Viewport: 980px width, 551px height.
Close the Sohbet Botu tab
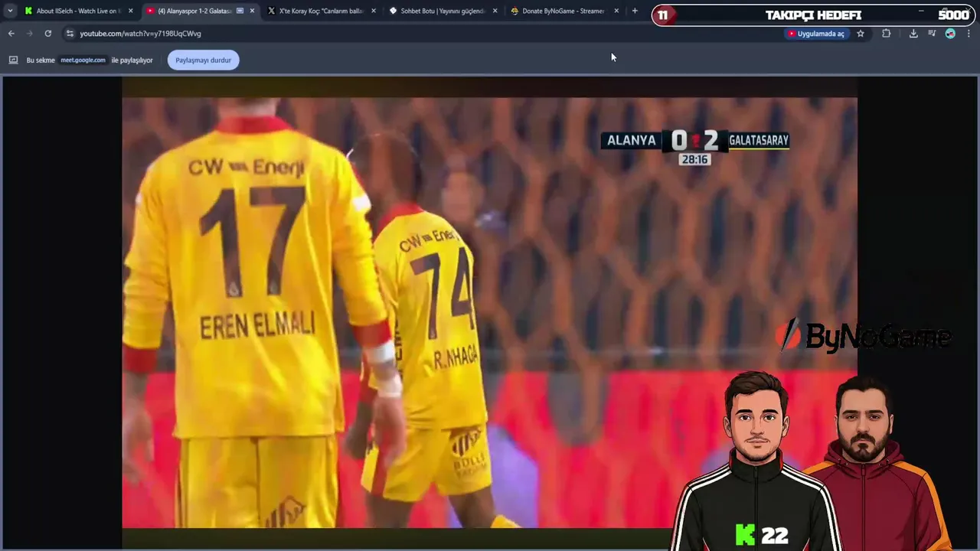click(495, 11)
